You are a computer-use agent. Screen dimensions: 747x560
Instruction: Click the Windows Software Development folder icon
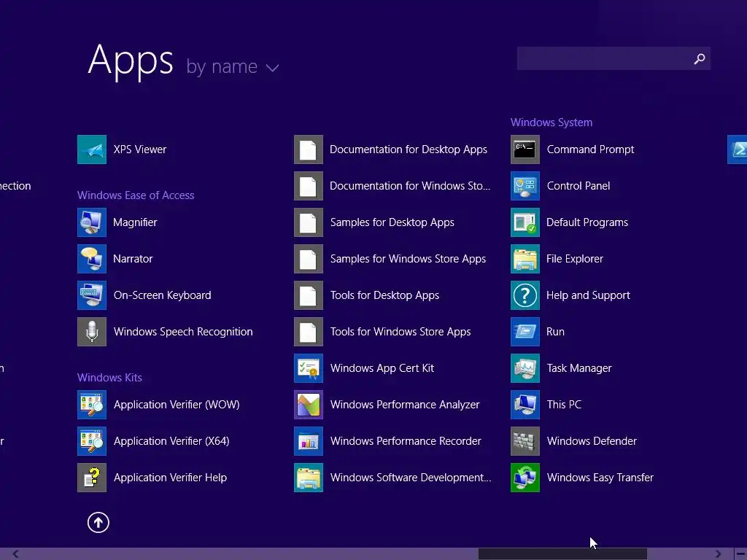(x=309, y=478)
